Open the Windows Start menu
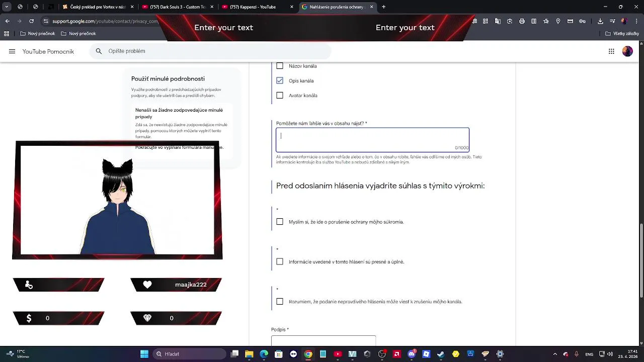The width and height of the screenshot is (644, 362). [144, 354]
